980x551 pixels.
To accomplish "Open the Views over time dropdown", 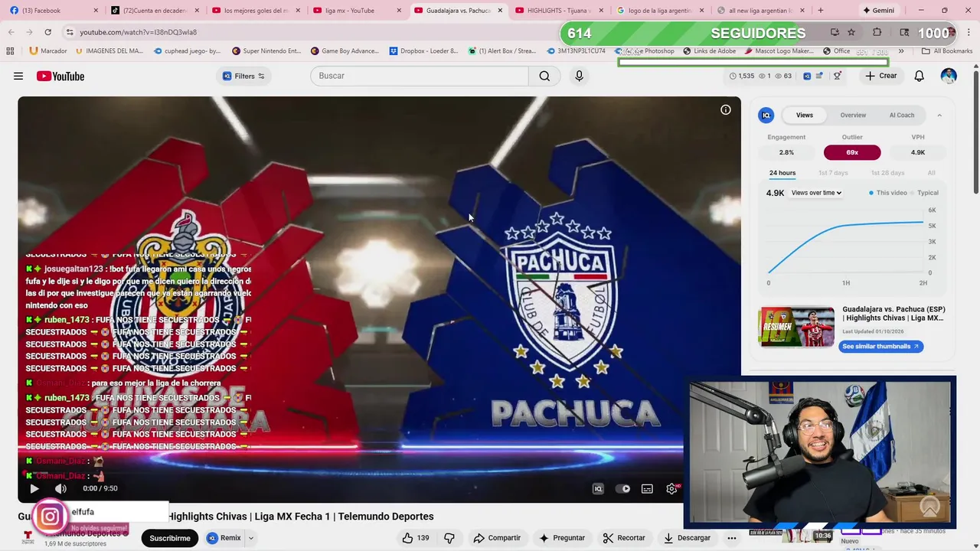I will pos(816,193).
